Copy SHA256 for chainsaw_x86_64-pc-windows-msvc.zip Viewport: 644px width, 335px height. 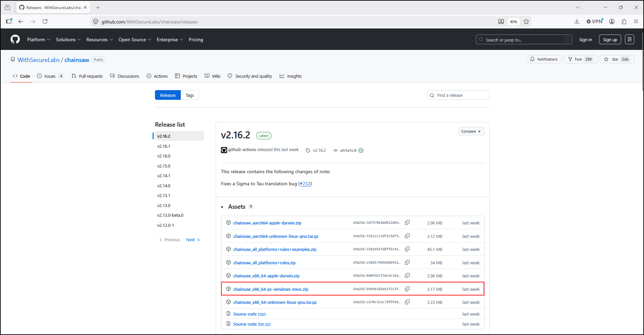click(407, 289)
